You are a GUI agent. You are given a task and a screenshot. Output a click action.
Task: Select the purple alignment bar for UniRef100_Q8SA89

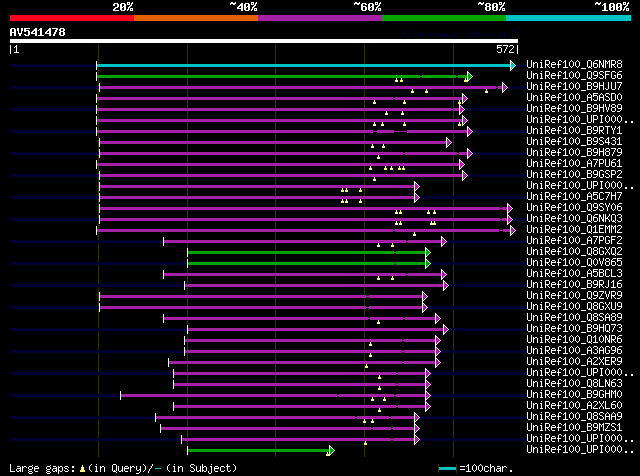tap(299, 318)
